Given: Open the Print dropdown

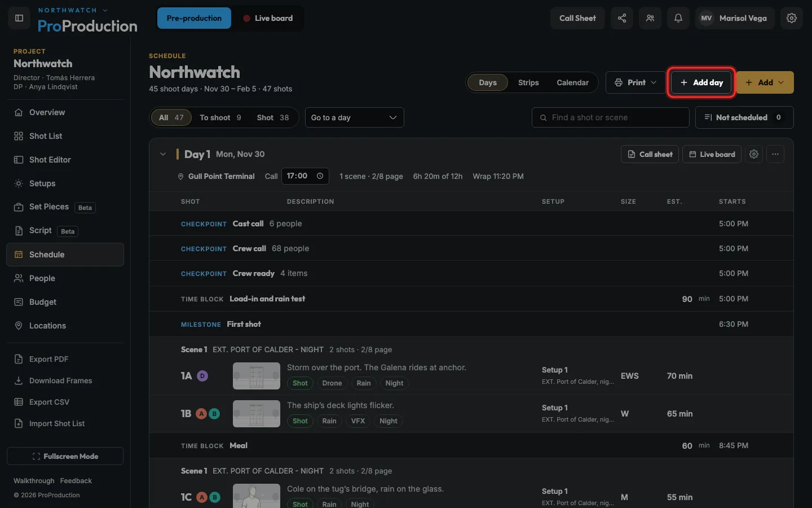Looking at the screenshot, I should tap(636, 82).
